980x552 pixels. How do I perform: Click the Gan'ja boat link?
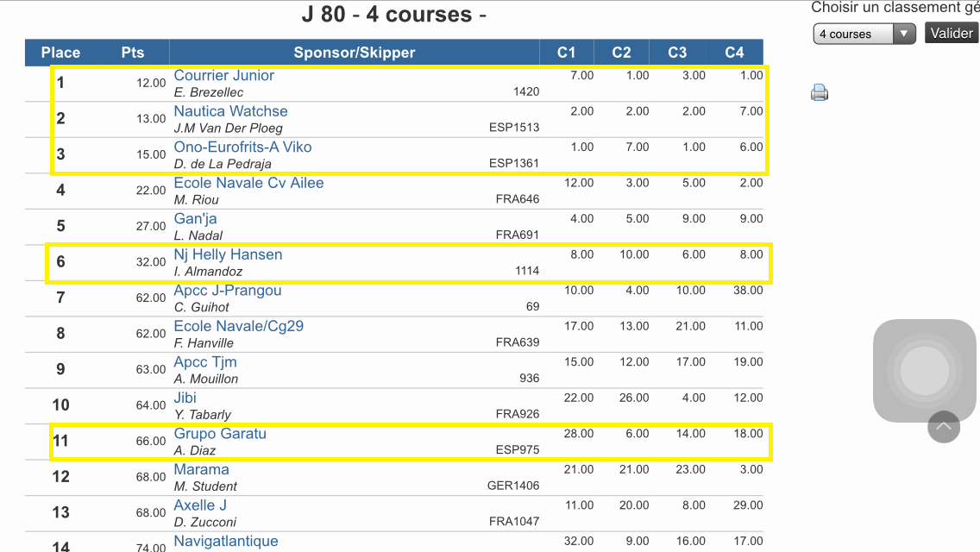tap(196, 219)
